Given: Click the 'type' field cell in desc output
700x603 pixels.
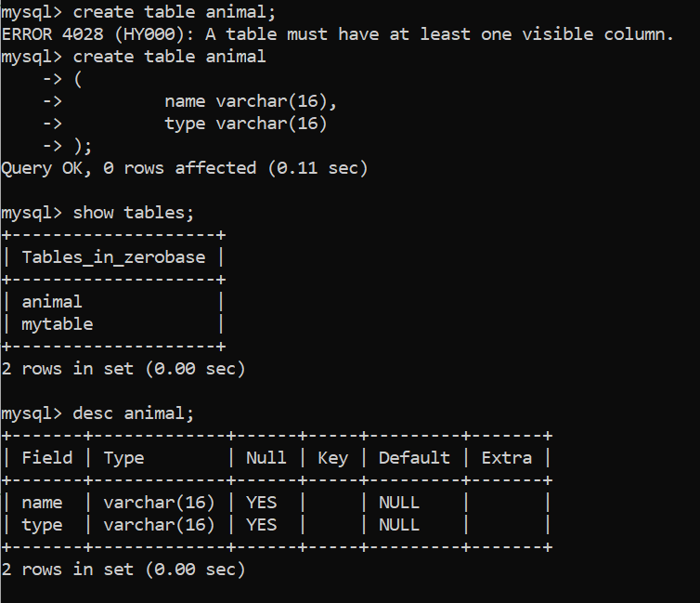Looking at the screenshot, I should click(42, 525).
